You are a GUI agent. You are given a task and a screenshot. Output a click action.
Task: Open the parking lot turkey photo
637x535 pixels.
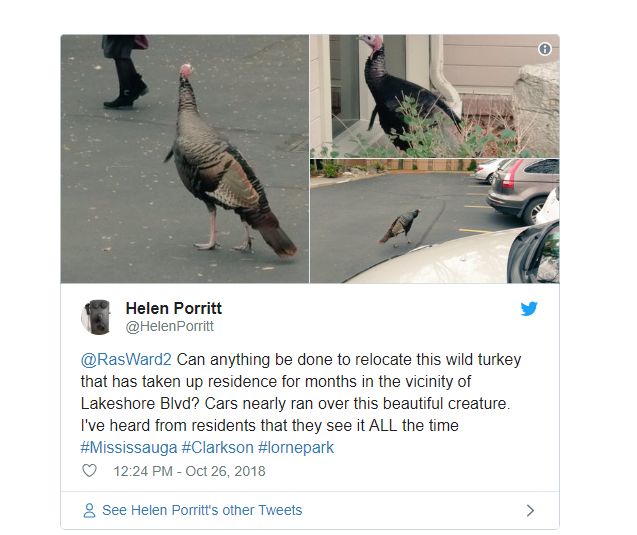[435, 221]
